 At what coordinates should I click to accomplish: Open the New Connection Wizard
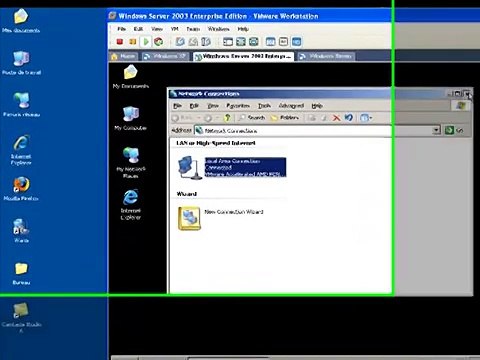(221, 218)
